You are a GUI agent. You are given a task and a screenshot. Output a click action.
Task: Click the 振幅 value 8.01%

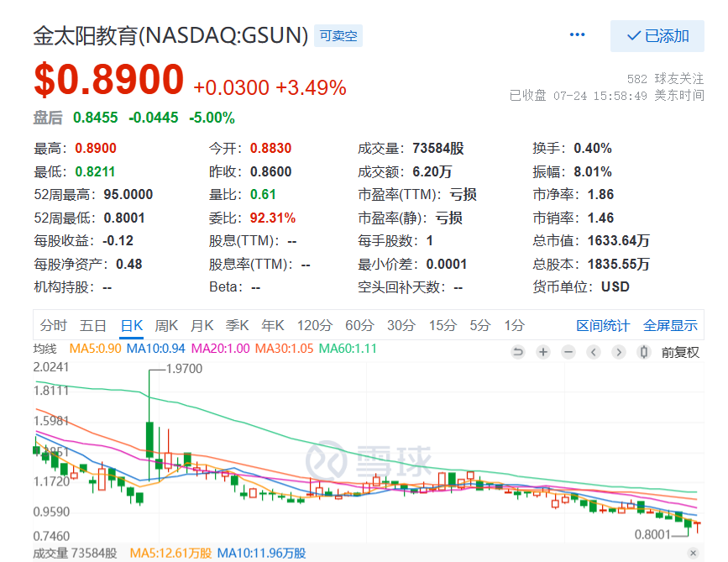pos(593,171)
